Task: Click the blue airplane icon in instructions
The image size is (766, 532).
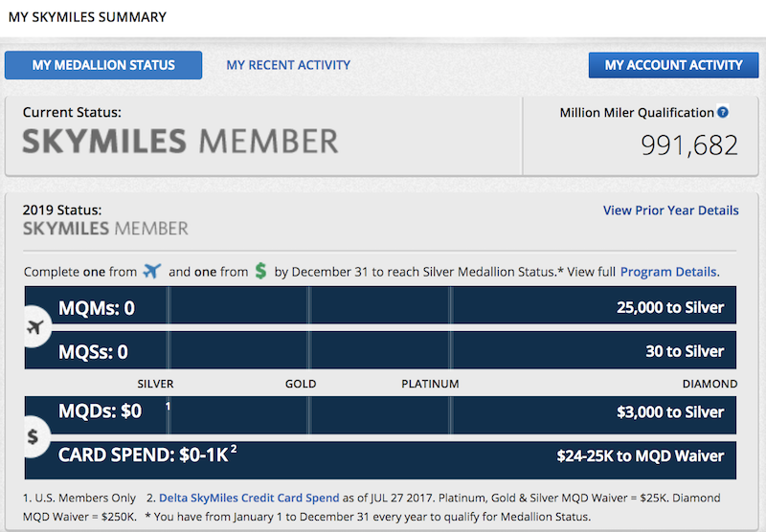Action: pyautogui.click(x=152, y=271)
